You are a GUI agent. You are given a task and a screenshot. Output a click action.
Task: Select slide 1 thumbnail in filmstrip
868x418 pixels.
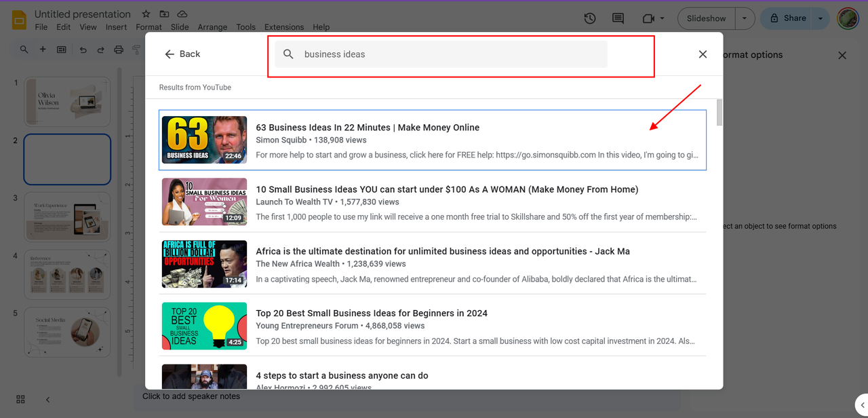pos(67,101)
